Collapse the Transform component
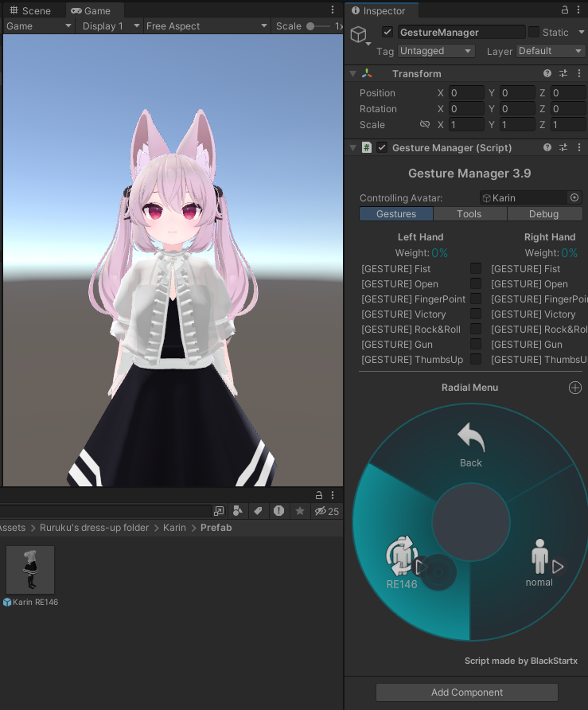 [x=352, y=73]
